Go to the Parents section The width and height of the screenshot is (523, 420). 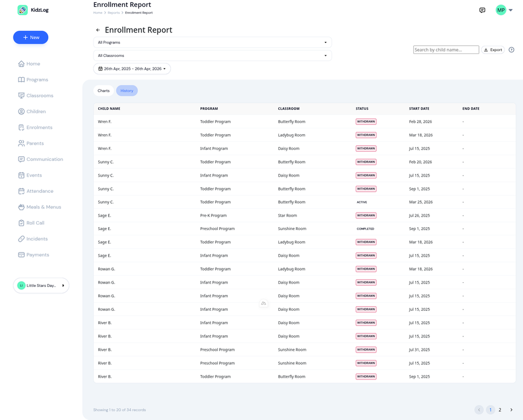[31, 143]
